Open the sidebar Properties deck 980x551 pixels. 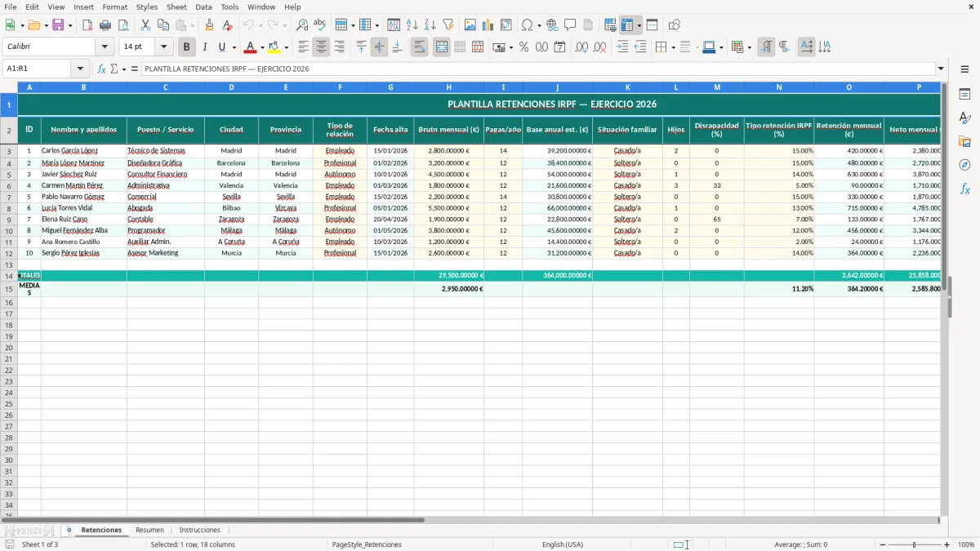(x=964, y=95)
